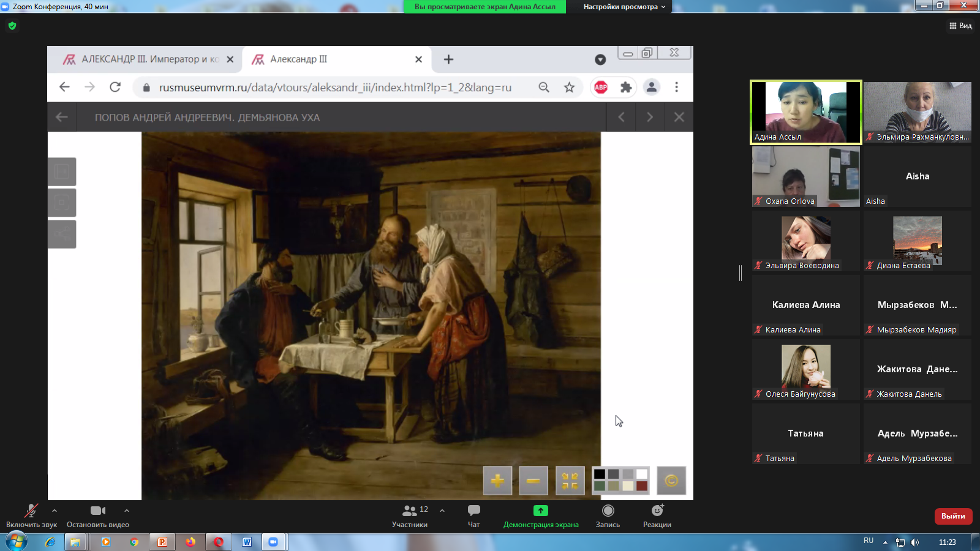This screenshot has width=980, height=551.
Task: Select Aisha participant tile
Action: point(918,176)
